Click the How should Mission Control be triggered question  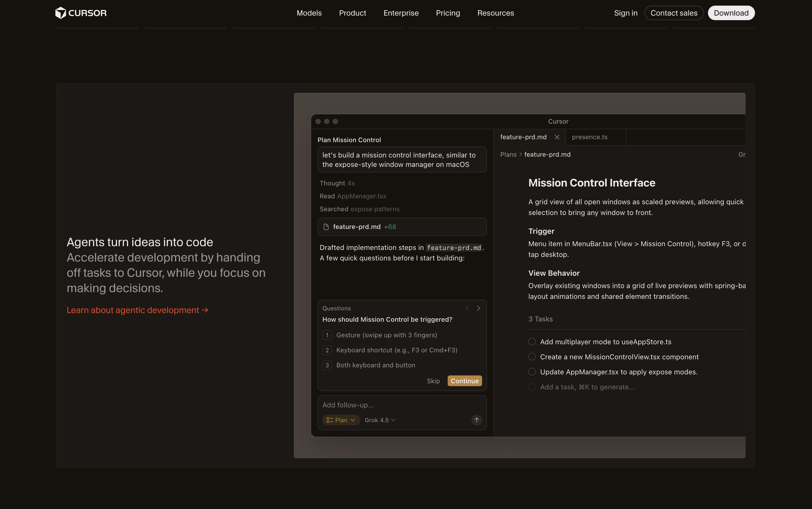(387, 320)
